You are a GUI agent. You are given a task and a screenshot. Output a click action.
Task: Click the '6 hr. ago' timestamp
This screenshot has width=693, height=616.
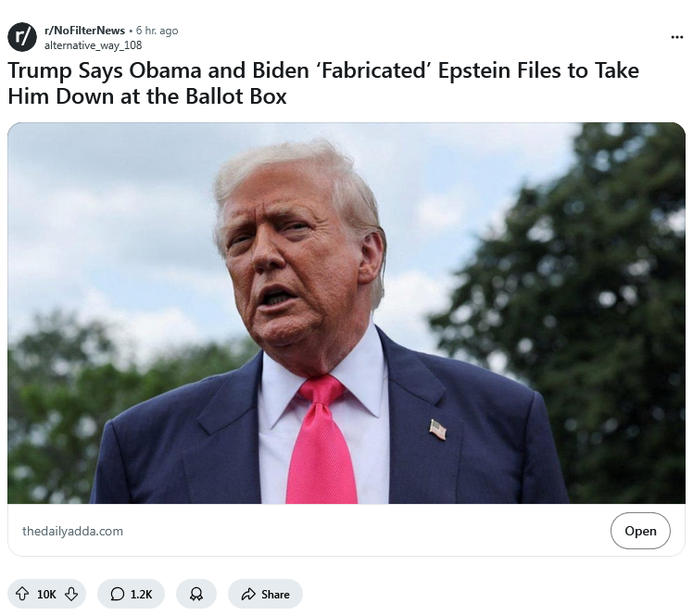point(157,31)
